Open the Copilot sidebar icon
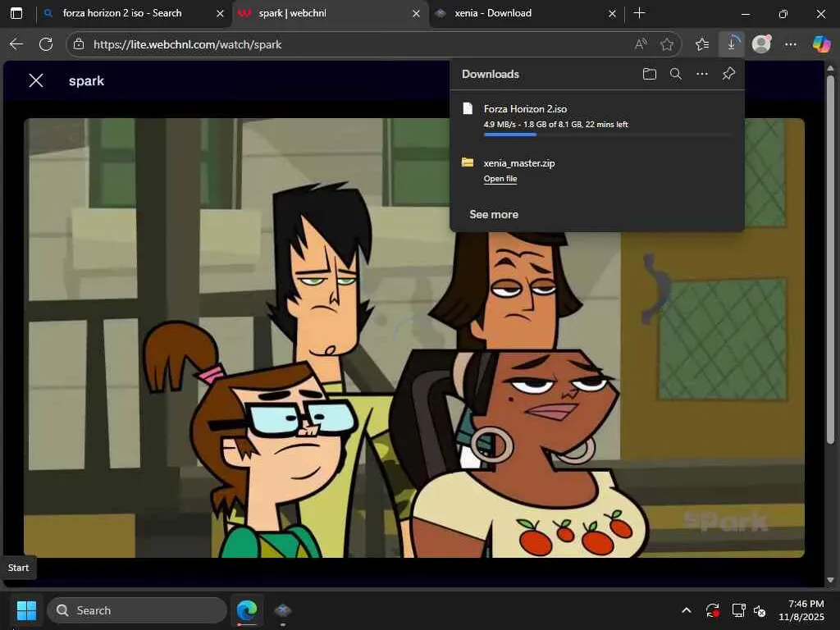The image size is (840, 630). coord(821,44)
